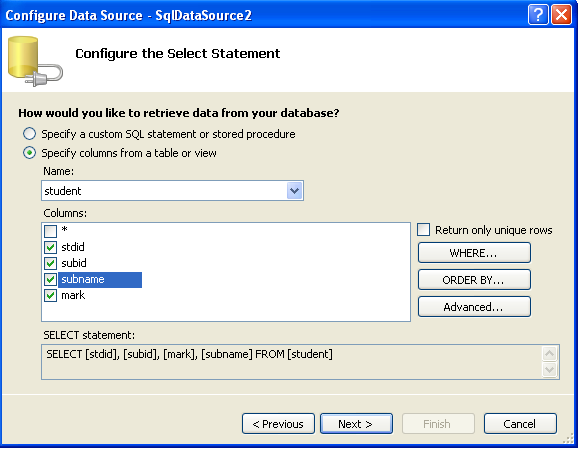Uncheck the subname column checkbox
The image size is (579, 449).
coord(50,280)
